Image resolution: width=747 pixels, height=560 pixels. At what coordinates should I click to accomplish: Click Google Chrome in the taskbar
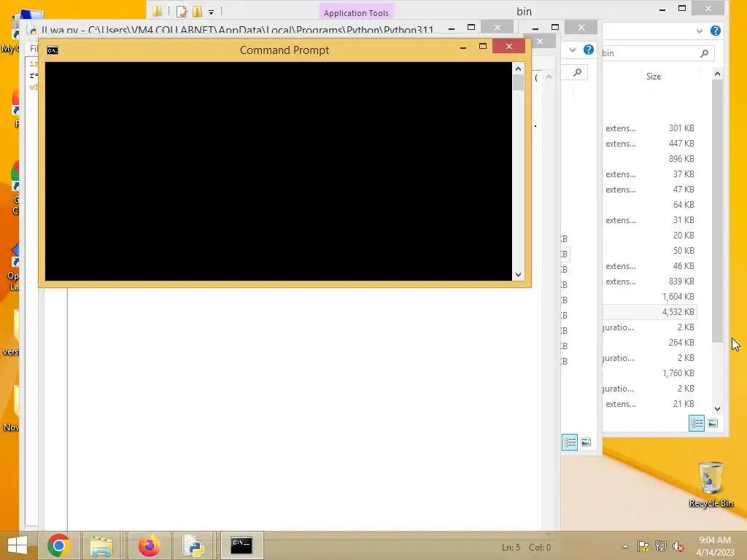coord(58,545)
